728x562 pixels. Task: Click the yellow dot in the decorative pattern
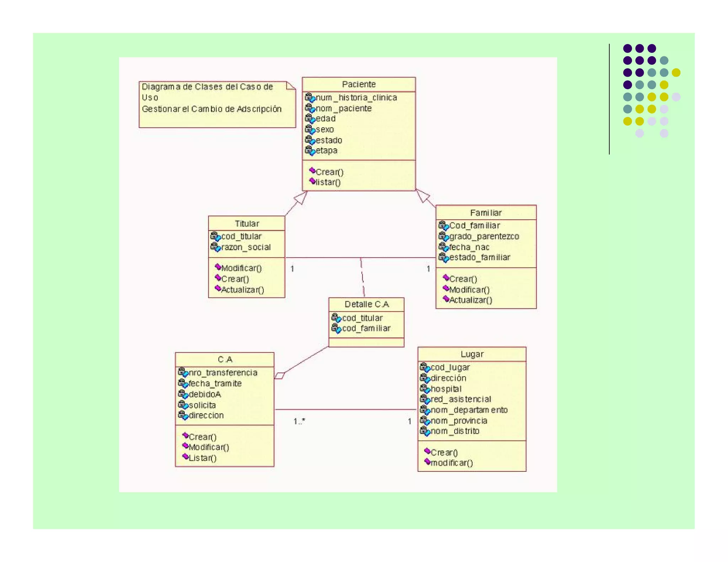coord(676,72)
